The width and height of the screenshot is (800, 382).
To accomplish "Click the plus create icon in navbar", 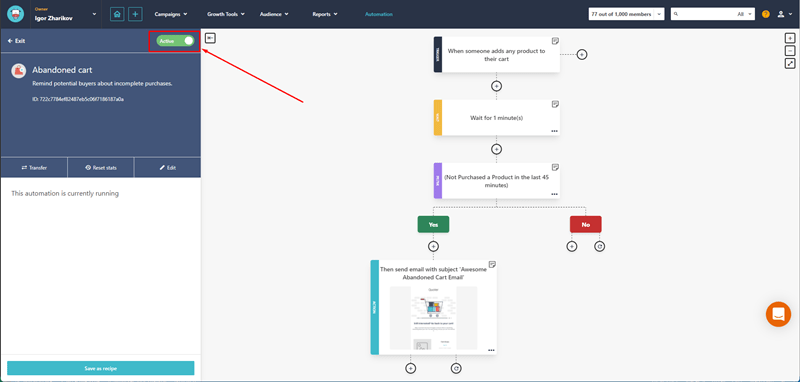I will 135,14.
